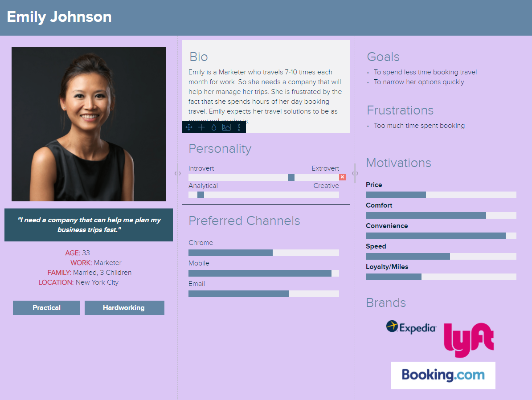Viewport: 532px width, 400px height.
Task: Click the Introvert–Extrovert slider handle
Action: [x=291, y=177]
